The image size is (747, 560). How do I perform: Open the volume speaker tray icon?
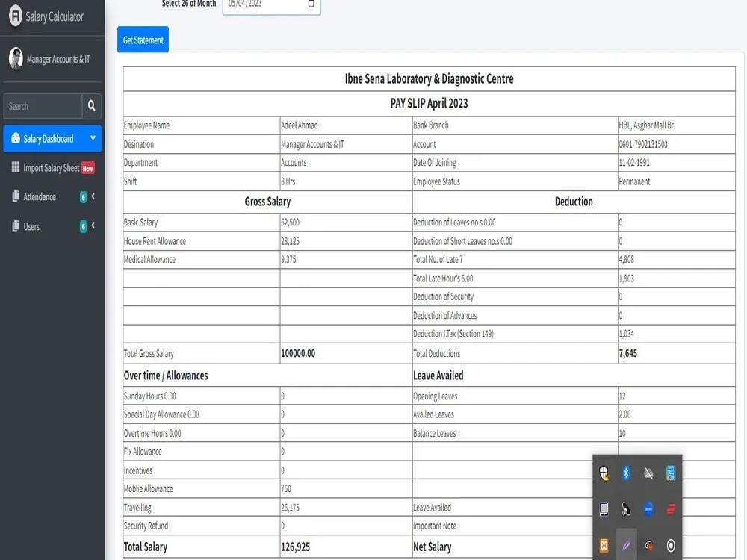pos(626,509)
